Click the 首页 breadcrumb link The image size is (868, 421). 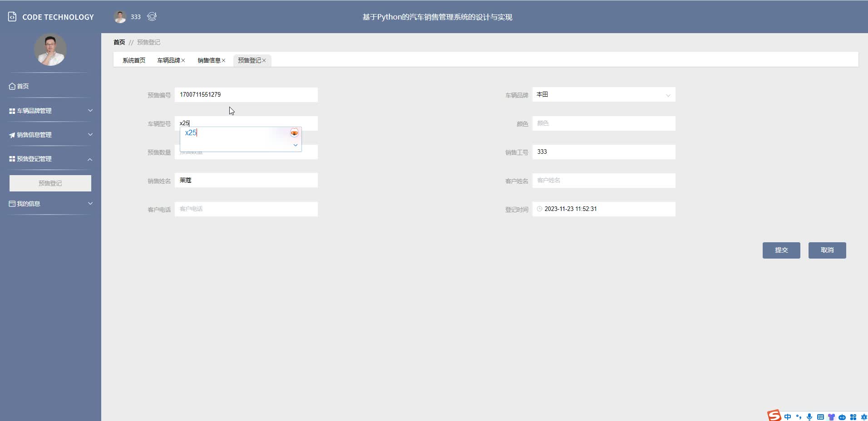(x=119, y=42)
